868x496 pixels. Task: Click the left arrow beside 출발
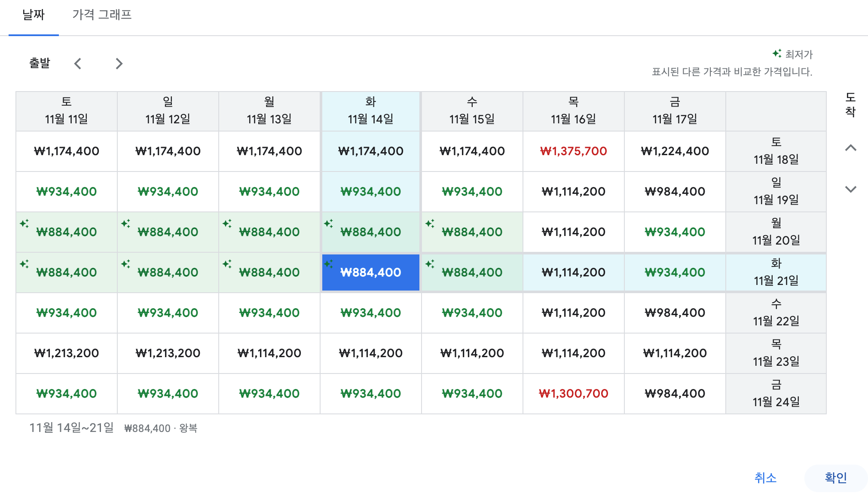(78, 63)
